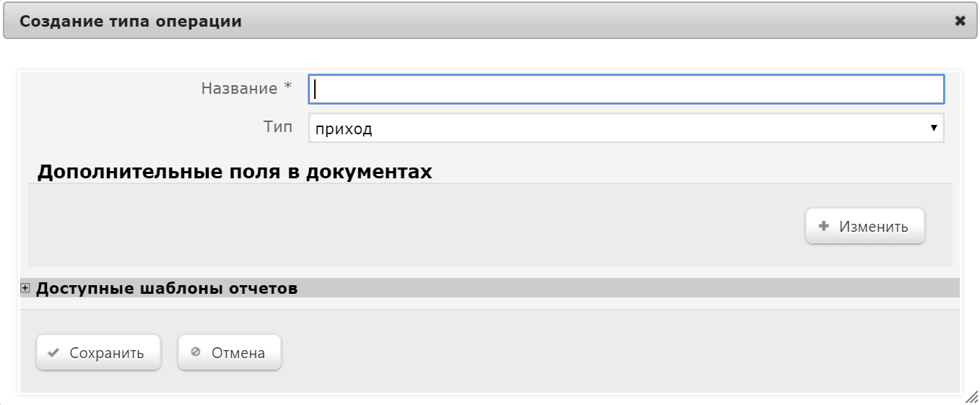This screenshot has width=980, height=405.
Task: Click the plus icon on the Изменить button
Action: pos(823,226)
